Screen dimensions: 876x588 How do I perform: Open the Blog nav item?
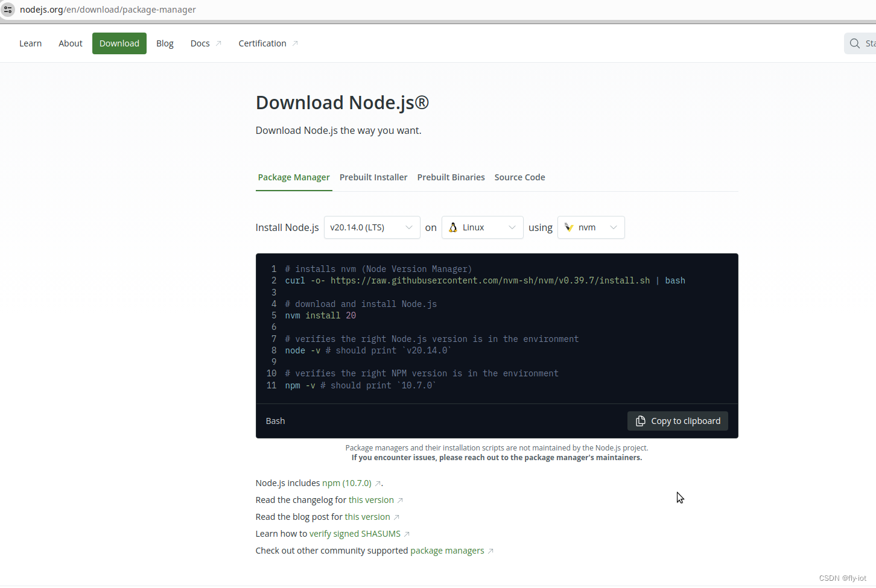tap(165, 43)
